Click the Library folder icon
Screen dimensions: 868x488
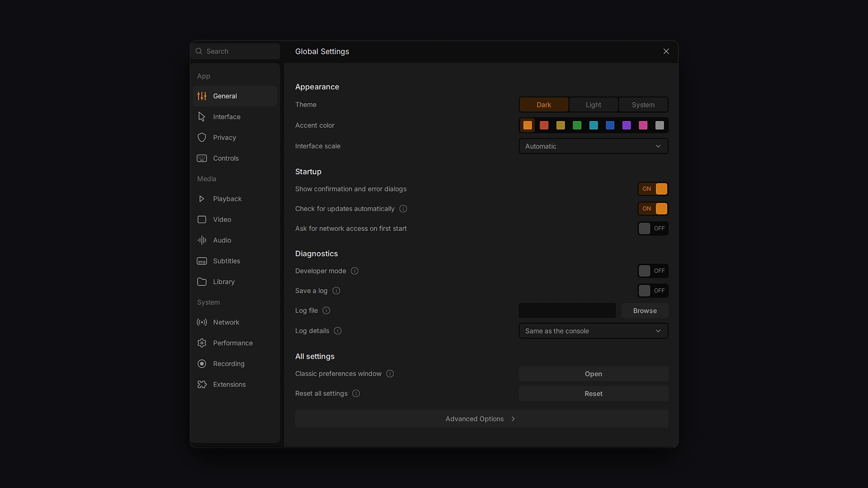[x=202, y=282]
